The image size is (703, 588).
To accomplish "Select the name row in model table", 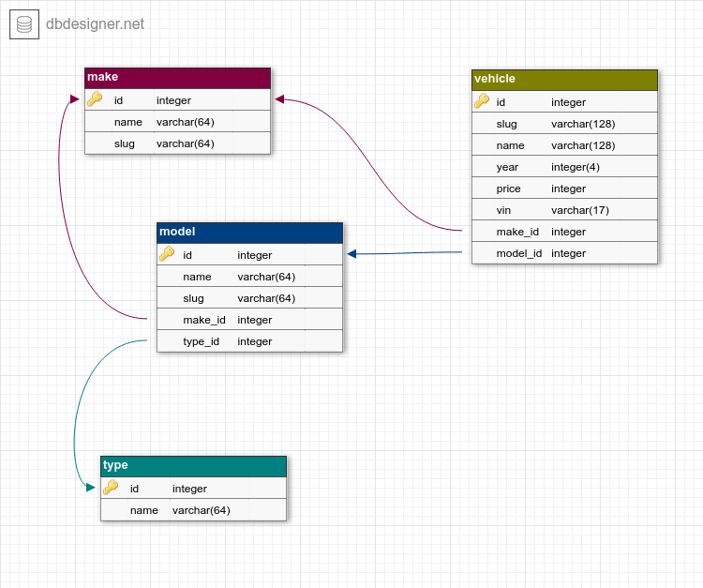I will pos(249,277).
